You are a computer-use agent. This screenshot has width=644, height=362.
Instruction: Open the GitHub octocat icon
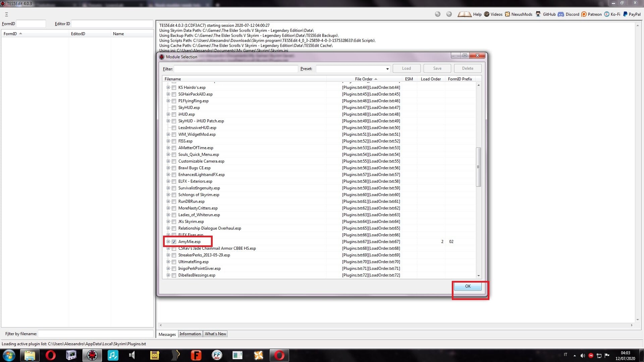tap(538, 14)
